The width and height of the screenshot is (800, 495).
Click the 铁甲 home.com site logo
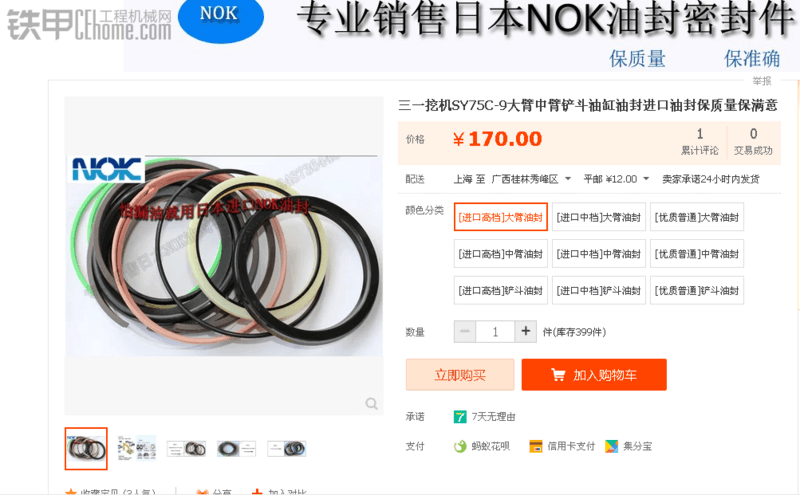click(x=88, y=24)
